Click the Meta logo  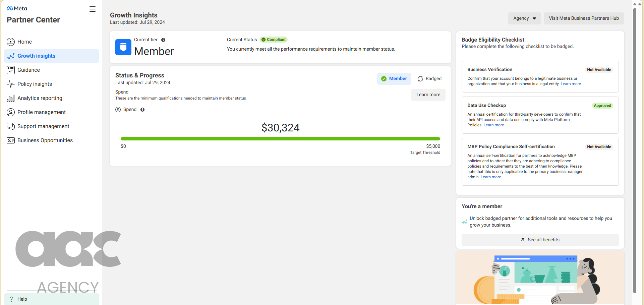(x=17, y=8)
